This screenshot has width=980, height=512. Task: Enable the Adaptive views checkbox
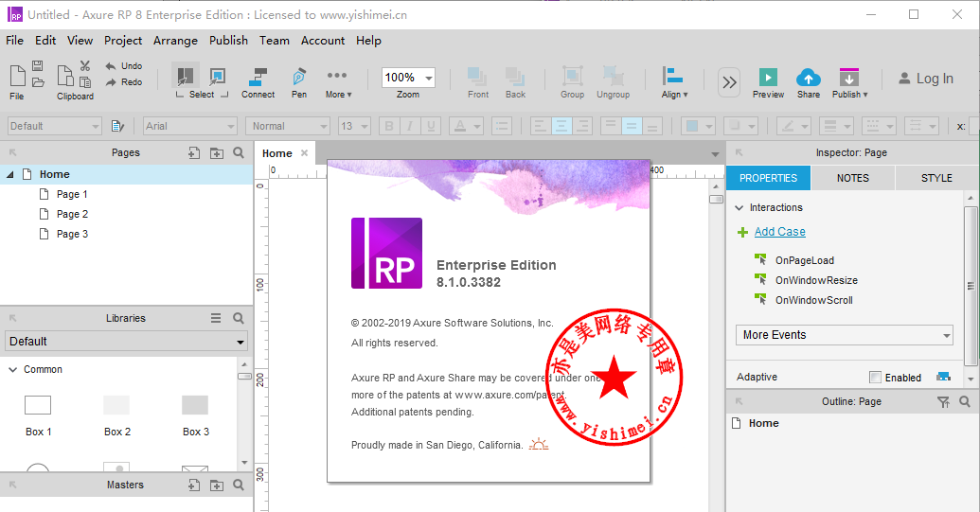pos(876,377)
